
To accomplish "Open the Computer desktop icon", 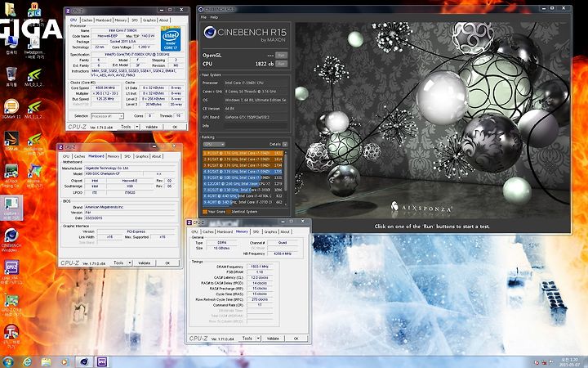I will (11, 42).
